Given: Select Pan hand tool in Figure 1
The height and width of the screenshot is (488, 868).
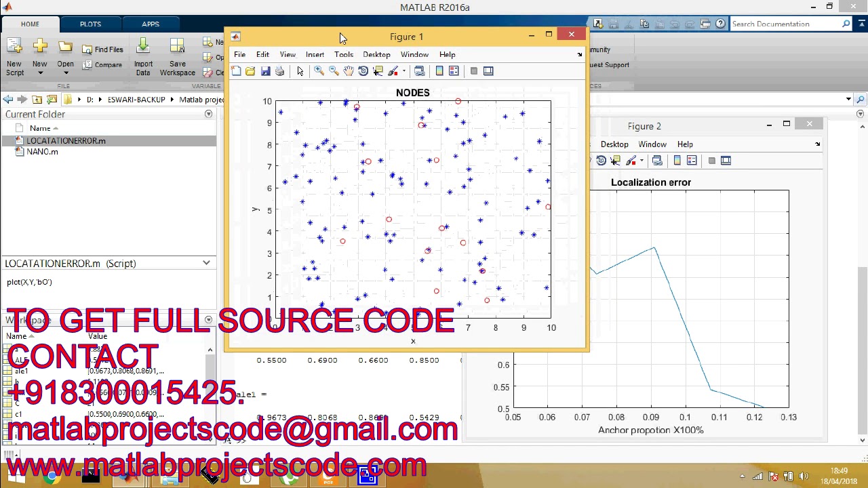Looking at the screenshot, I should [349, 71].
